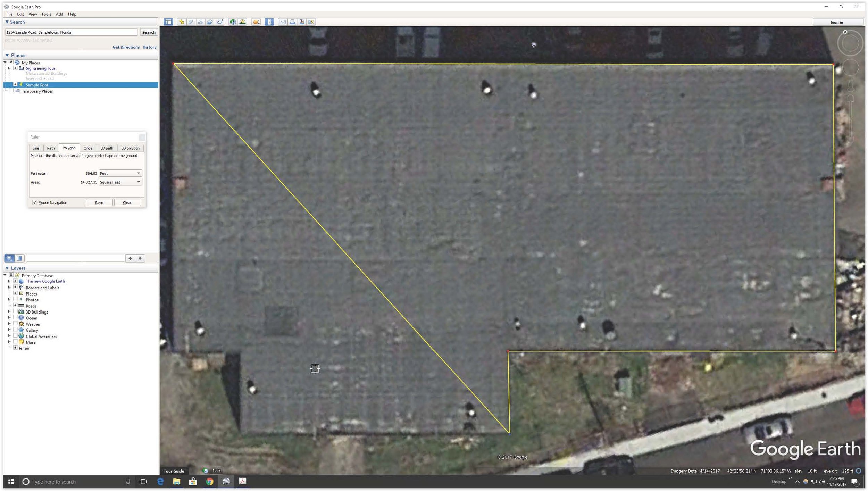Open Task View on the taskbar
Image resolution: width=868 pixels, height=491 pixels.
coord(143,481)
